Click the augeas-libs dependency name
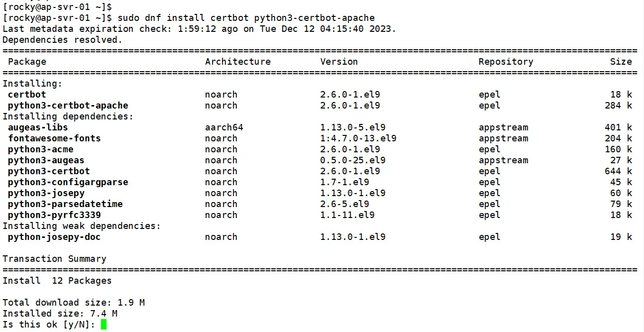The image size is (644, 332). click(38, 127)
